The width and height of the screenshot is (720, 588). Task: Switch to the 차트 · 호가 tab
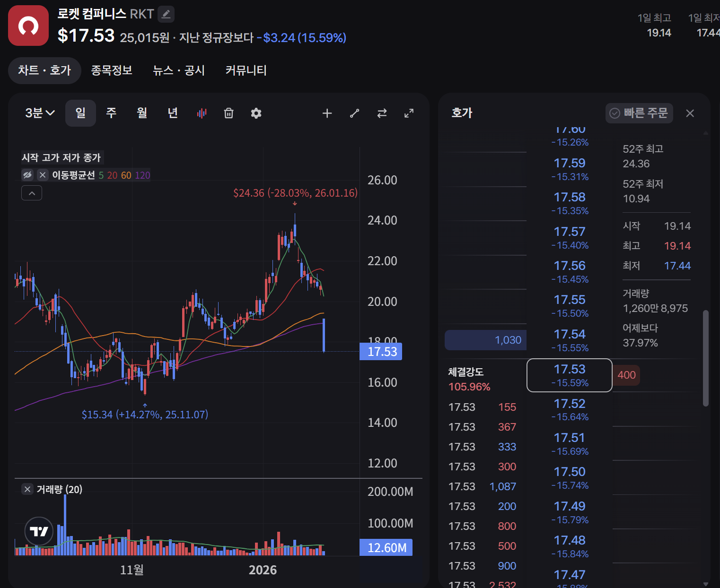[x=44, y=70]
